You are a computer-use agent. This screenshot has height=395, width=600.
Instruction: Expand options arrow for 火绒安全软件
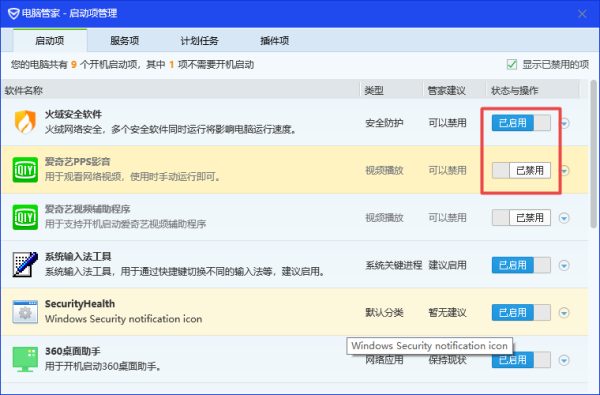click(565, 123)
